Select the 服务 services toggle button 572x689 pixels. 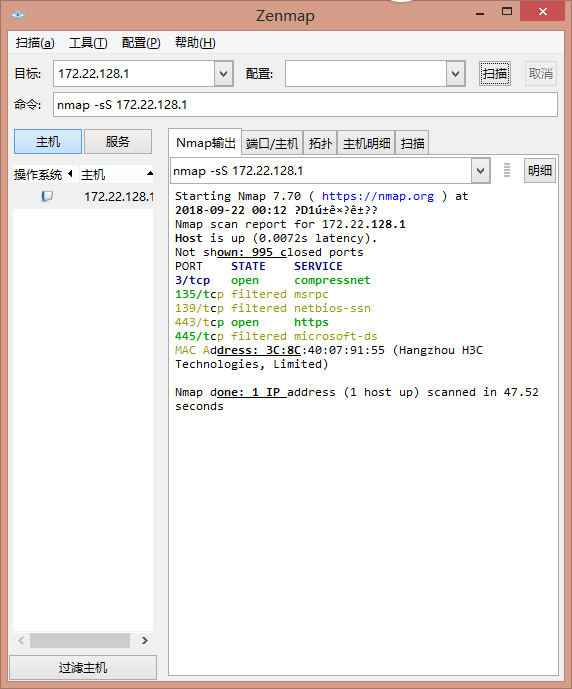tap(118, 141)
